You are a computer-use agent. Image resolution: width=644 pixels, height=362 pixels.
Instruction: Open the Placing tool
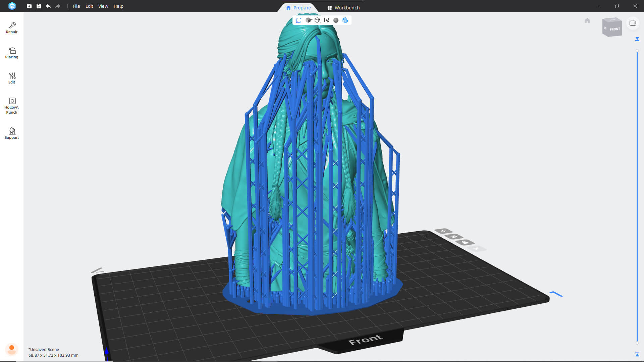[x=12, y=53]
